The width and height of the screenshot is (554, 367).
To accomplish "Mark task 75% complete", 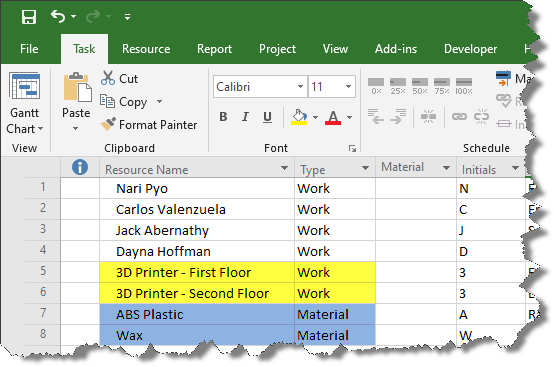I will click(442, 86).
